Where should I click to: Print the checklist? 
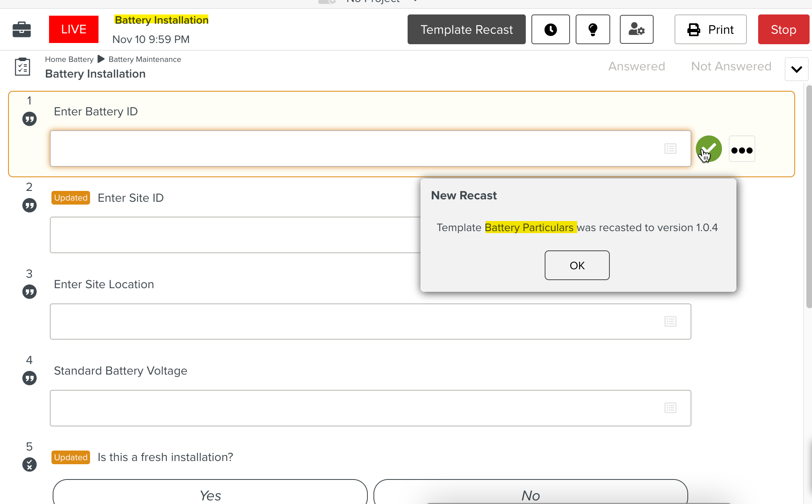pos(710,29)
